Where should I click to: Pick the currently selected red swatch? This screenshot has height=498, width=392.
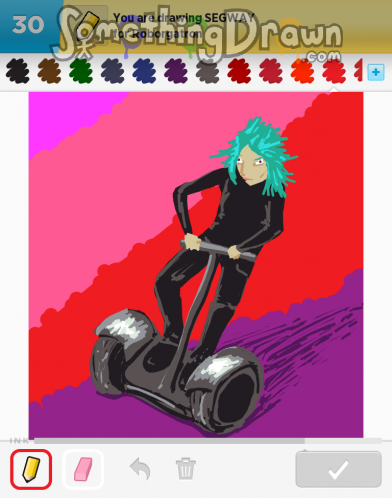point(334,71)
